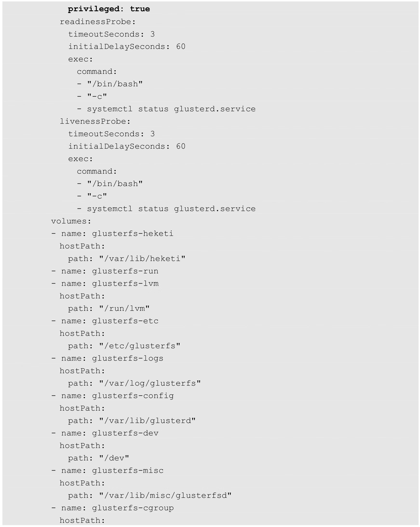Select the glusterfs-lvm volume name
The image size is (420, 527).
[x=125, y=284]
